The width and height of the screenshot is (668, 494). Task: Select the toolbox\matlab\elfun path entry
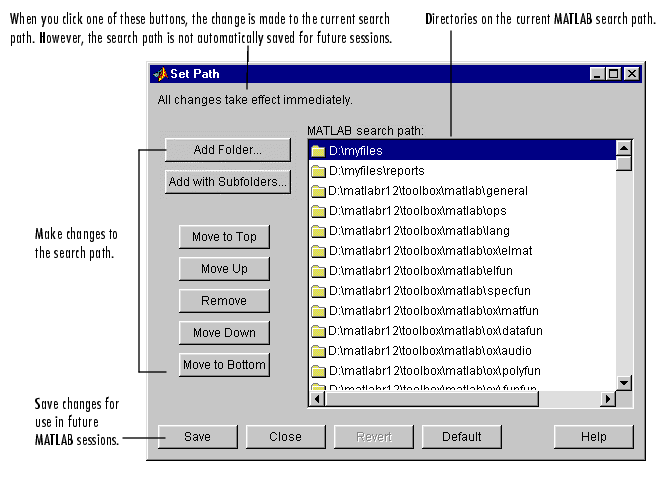[462, 271]
